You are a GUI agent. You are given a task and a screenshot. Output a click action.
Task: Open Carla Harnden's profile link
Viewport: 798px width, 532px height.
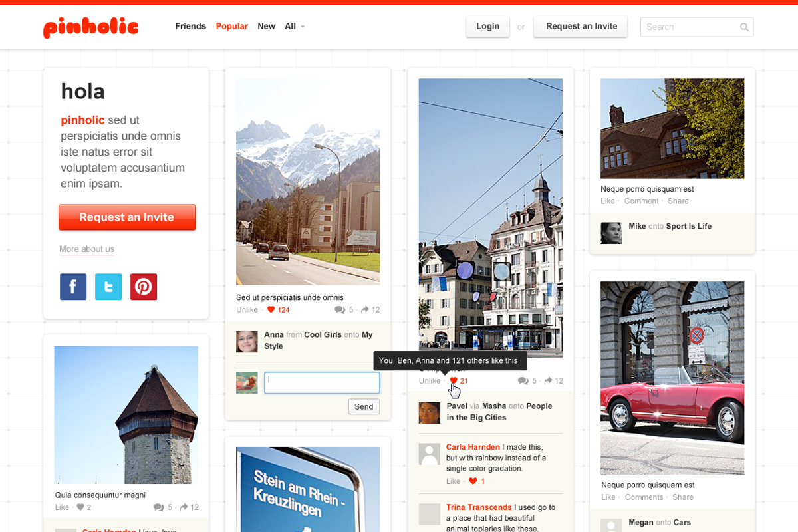point(473,447)
